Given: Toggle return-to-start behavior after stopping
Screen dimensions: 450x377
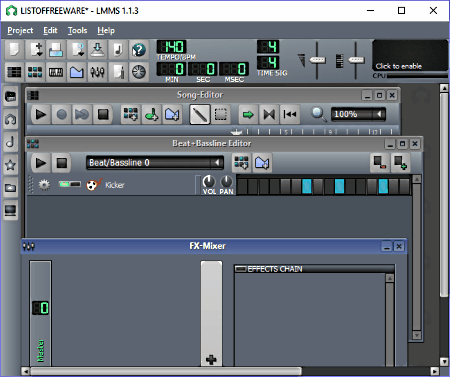Looking at the screenshot, I should coord(290,114).
